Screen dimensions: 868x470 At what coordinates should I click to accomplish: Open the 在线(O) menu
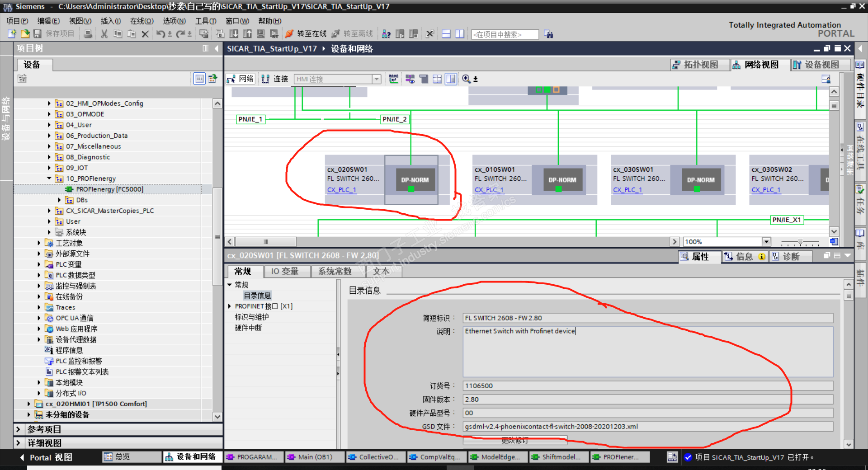pyautogui.click(x=142, y=21)
